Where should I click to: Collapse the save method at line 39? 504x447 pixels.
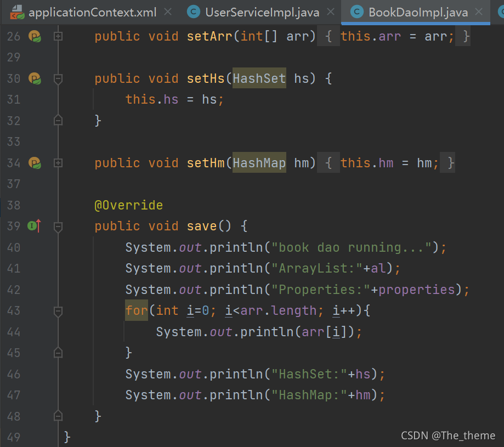coord(58,227)
